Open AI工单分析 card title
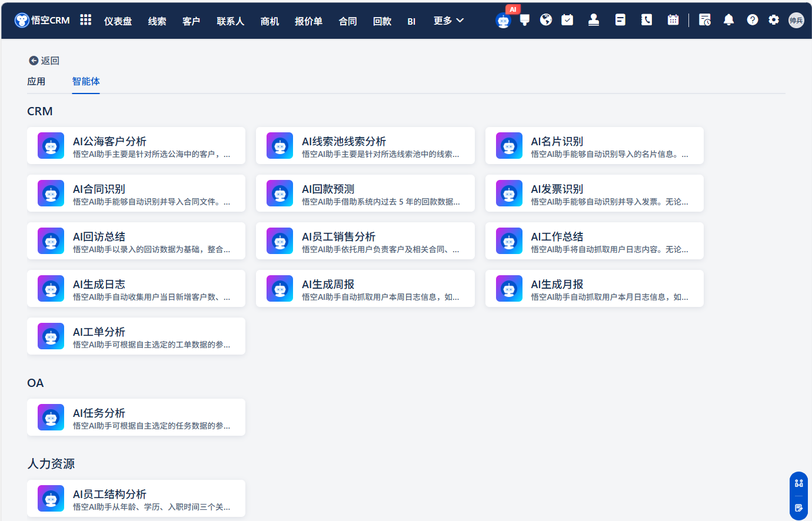This screenshot has width=812, height=521. (x=99, y=332)
